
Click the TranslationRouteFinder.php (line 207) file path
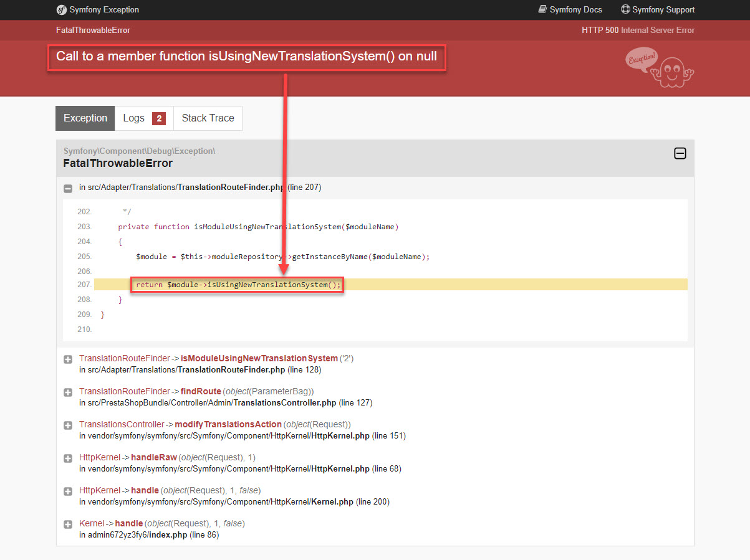point(200,187)
